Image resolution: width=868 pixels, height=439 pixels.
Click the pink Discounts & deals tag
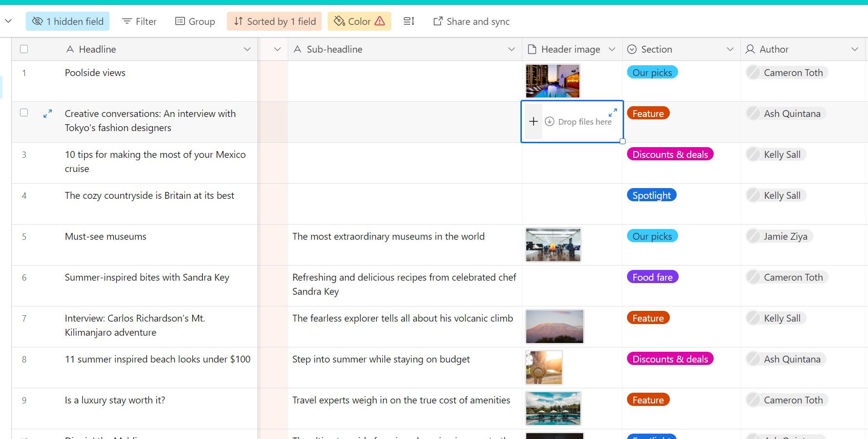[x=669, y=154]
